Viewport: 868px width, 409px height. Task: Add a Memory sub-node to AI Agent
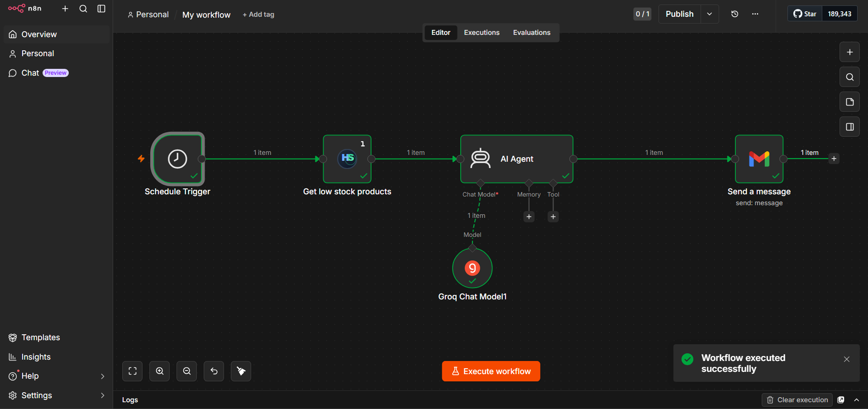(x=529, y=217)
